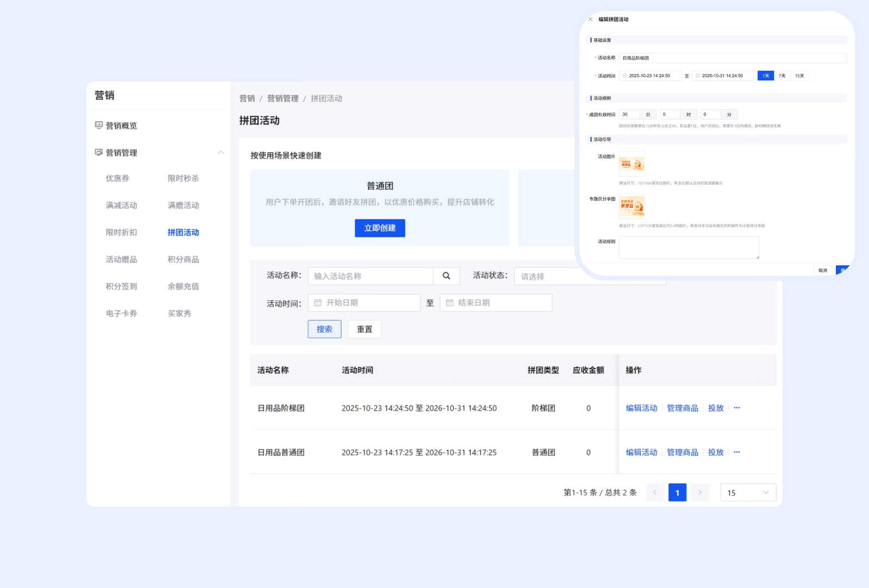The width and height of the screenshot is (869, 588).
Task: Click the 营销管理 sidebar icon
Action: click(99, 153)
